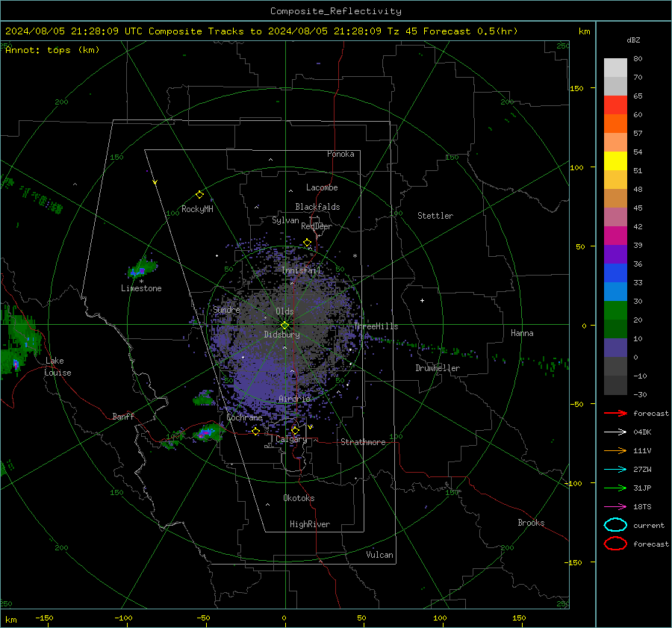Click the Limestone label

[141, 288]
